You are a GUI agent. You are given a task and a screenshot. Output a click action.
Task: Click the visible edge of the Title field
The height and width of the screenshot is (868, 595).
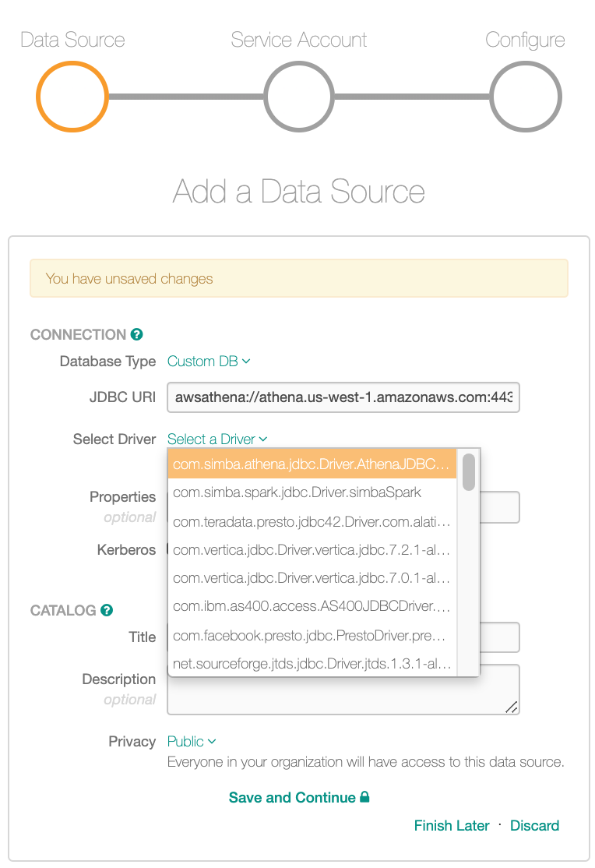click(500, 637)
